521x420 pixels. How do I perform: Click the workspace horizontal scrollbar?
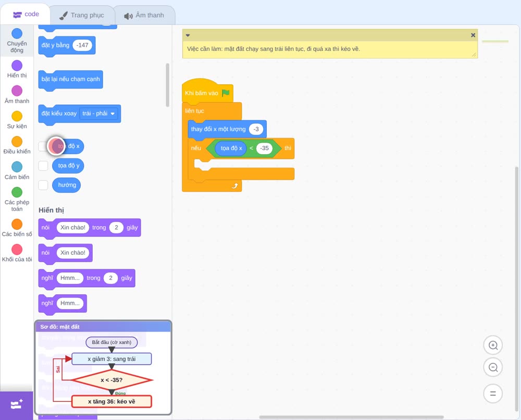352,417
